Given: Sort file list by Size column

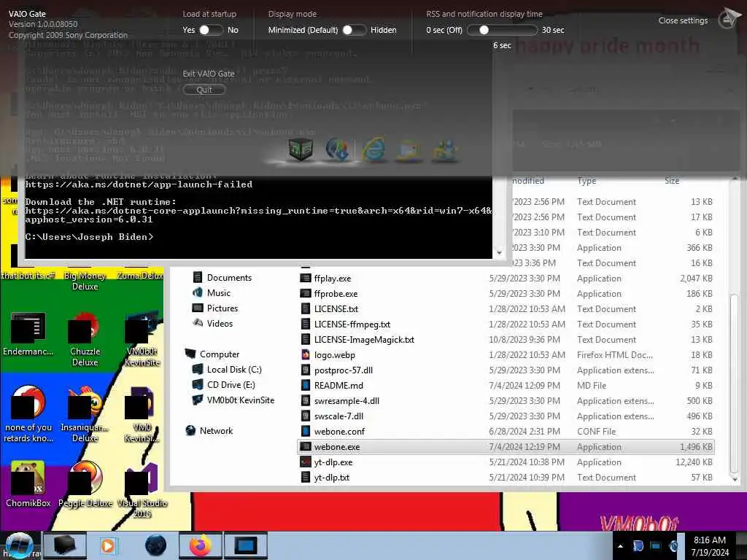Looking at the screenshot, I should (672, 181).
